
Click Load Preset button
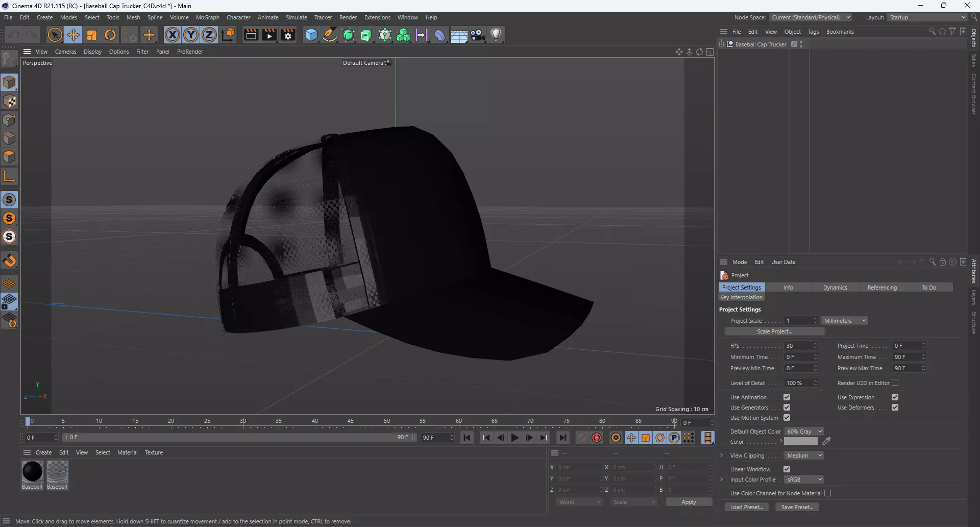pos(746,507)
